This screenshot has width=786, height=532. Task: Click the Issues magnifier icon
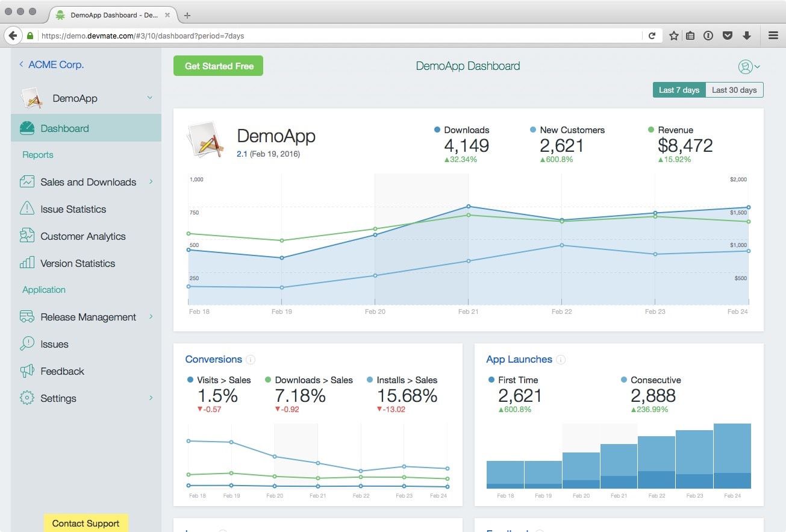[27, 343]
